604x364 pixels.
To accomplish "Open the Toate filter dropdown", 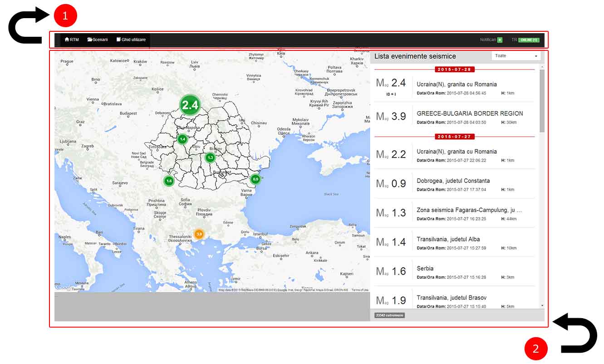I will 516,56.
